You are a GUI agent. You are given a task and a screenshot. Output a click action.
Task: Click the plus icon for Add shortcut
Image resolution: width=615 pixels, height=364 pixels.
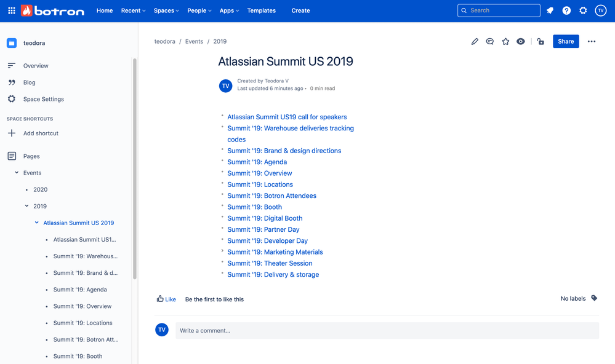tap(12, 133)
